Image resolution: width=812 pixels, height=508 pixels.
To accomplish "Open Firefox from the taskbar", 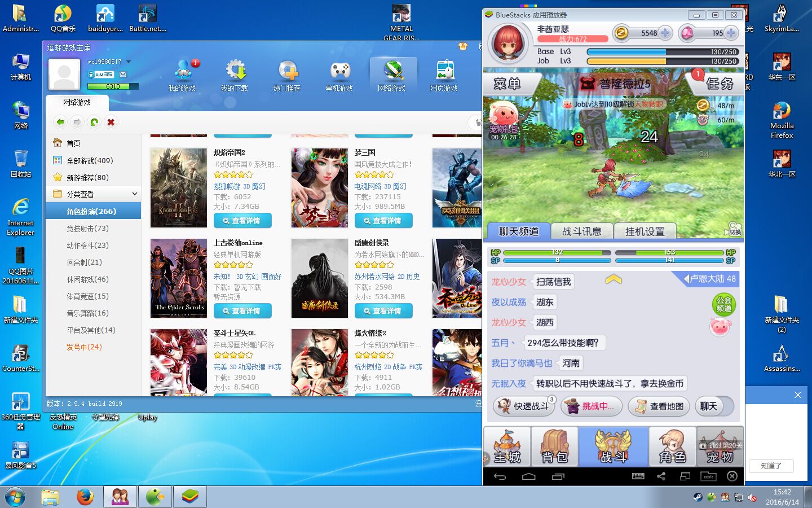I will 85,497.
